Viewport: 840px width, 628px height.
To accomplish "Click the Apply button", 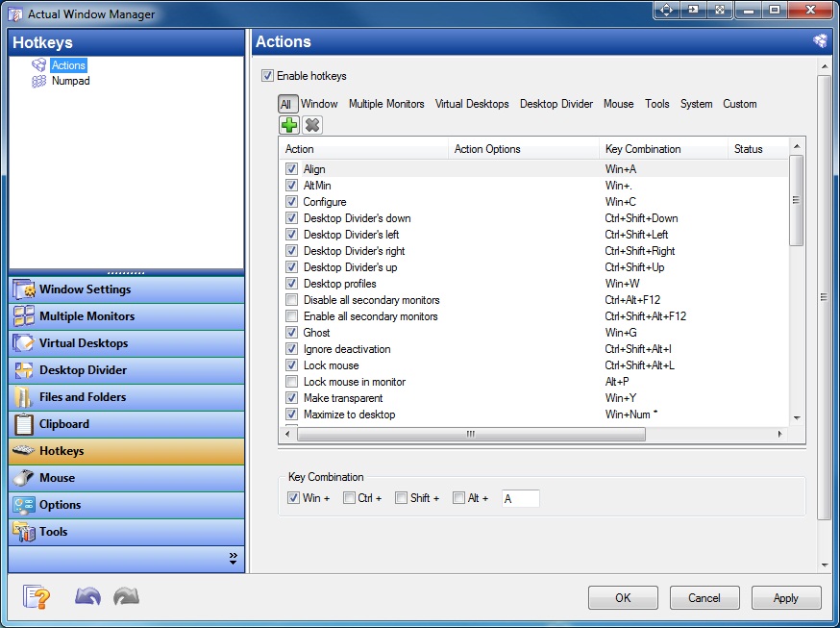I will 786,598.
